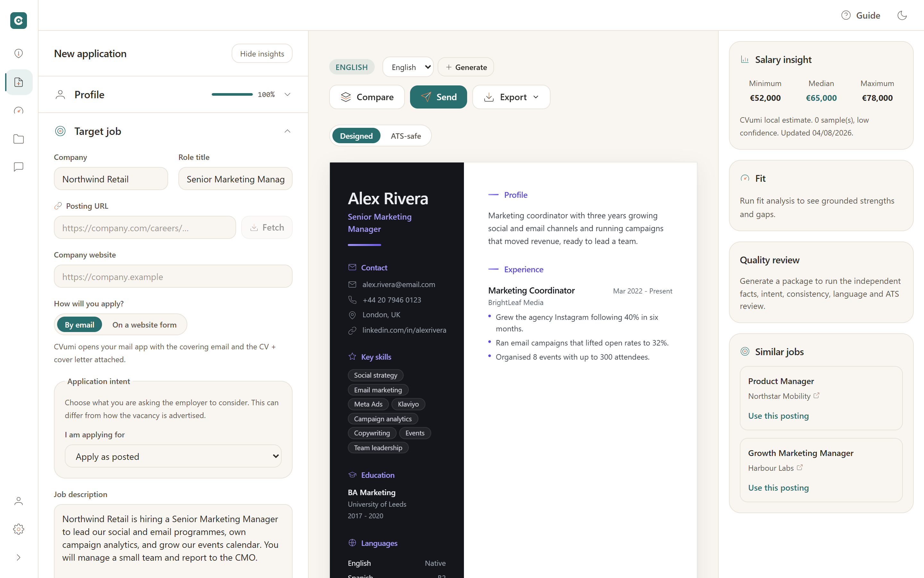Click the target icon beside Similar jobs
The image size is (924, 578).
point(745,351)
